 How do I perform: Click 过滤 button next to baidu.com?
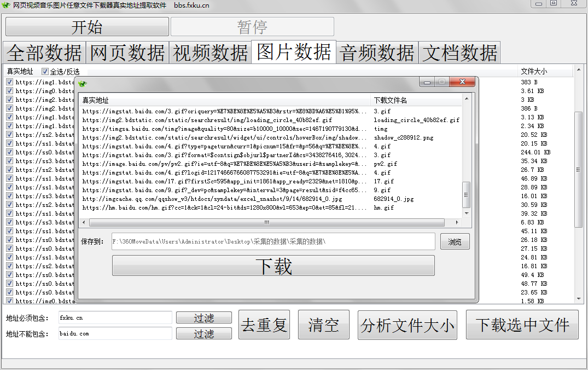[204, 333]
